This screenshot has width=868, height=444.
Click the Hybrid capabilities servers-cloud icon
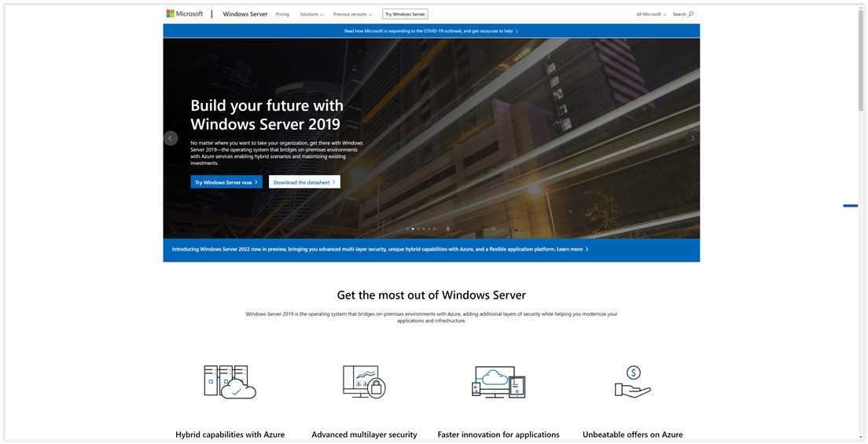(230, 382)
